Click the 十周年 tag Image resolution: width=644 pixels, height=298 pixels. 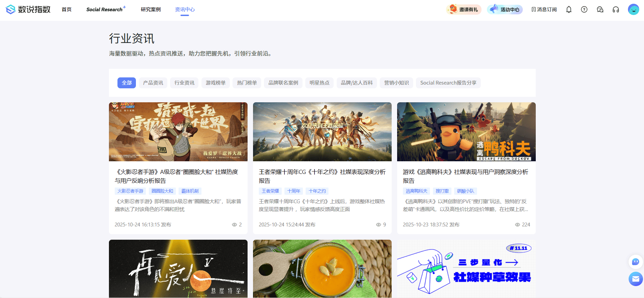pos(294,191)
